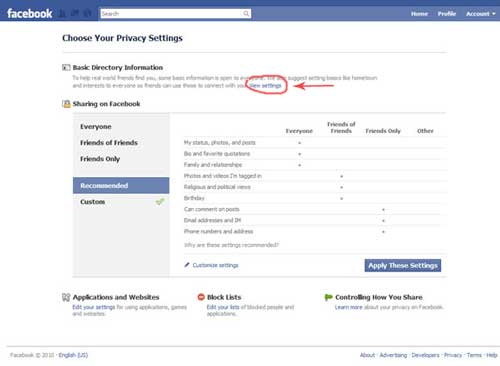
Task: Click View settings link under Basic Directory
Action: coord(265,86)
